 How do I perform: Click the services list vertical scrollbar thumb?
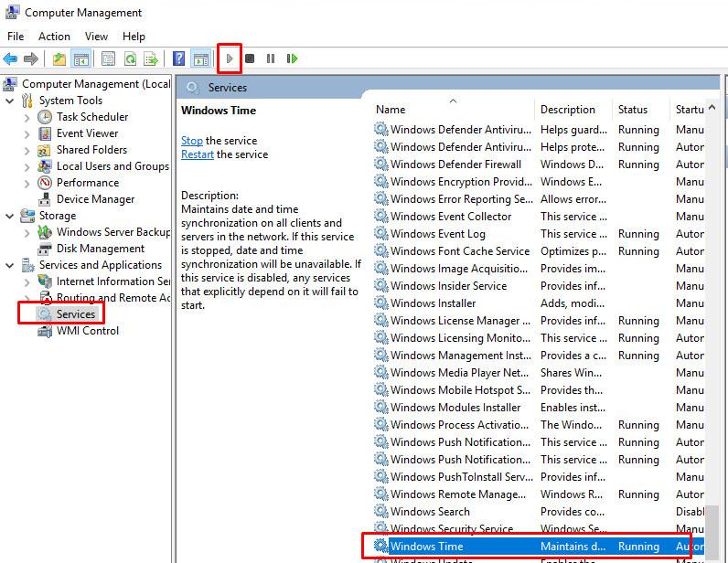tap(712, 534)
